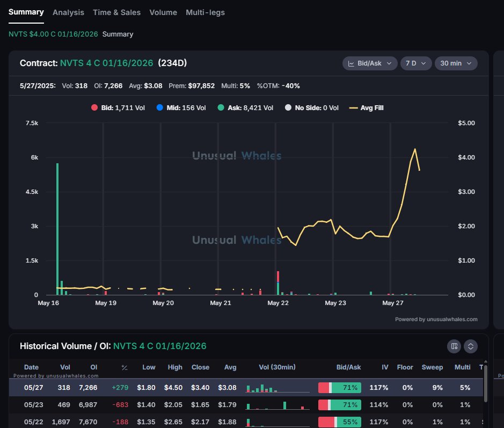The height and width of the screenshot is (428, 504).
Task: Open the Analysis tab
Action: (69, 12)
